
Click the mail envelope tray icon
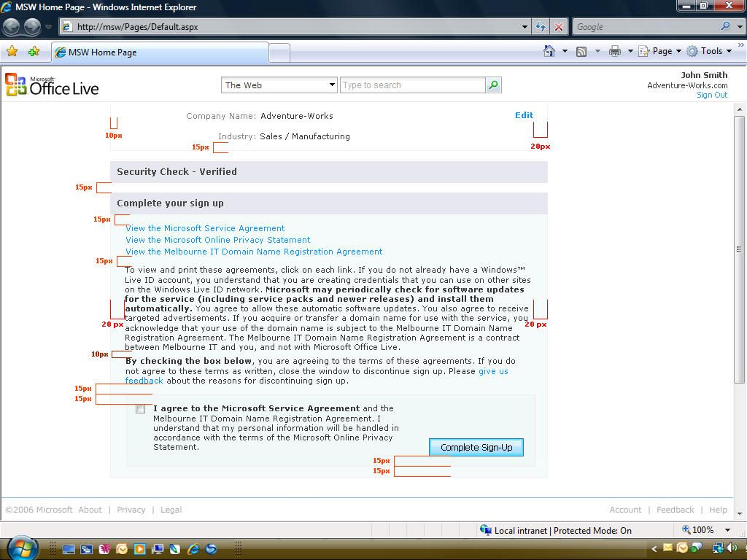(668, 548)
